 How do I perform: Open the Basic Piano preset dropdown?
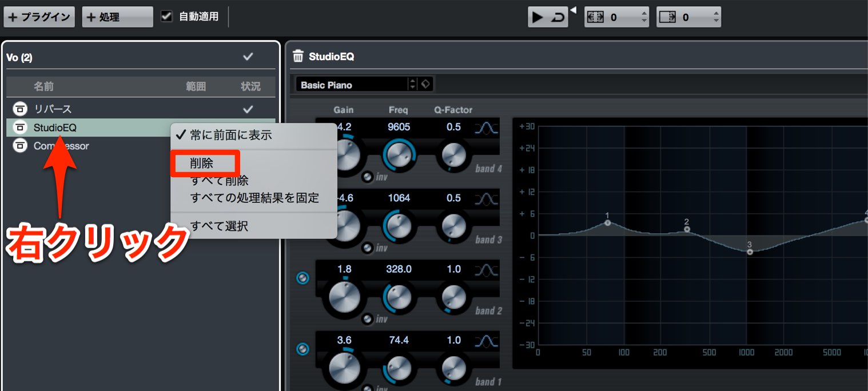pyautogui.click(x=352, y=85)
